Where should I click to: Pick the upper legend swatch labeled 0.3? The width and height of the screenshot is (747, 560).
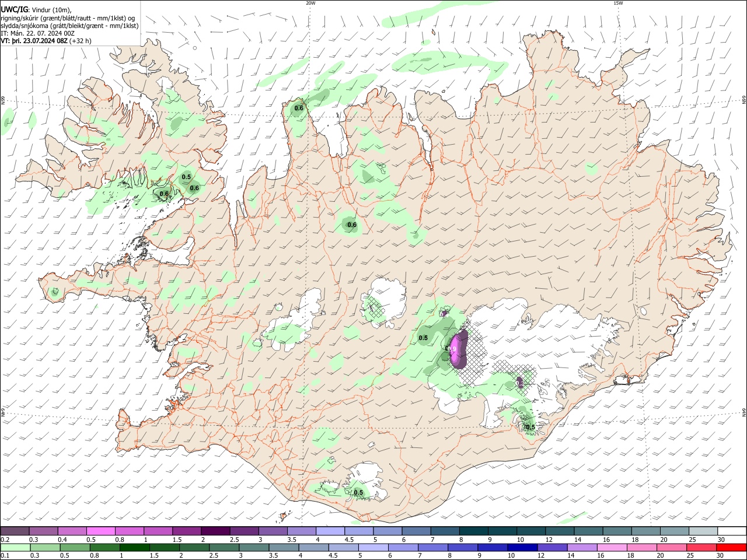[x=43, y=531]
